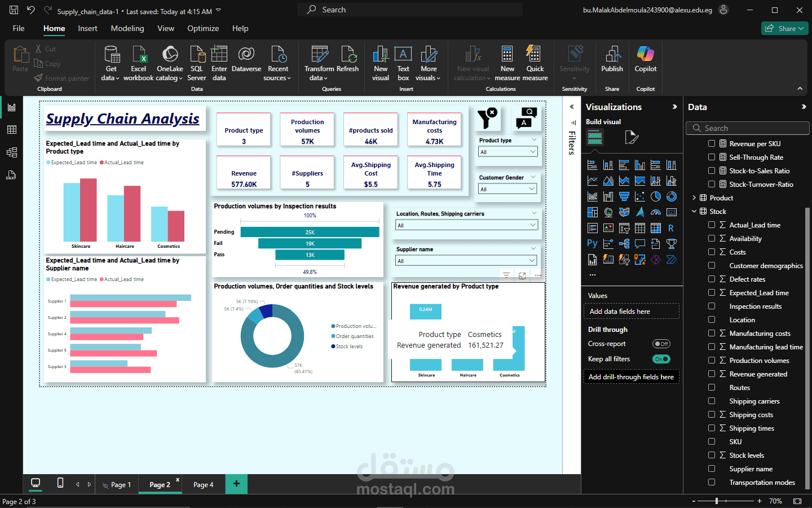
Task: Switch to mobile layout at bottom bar
Action: [60, 483]
